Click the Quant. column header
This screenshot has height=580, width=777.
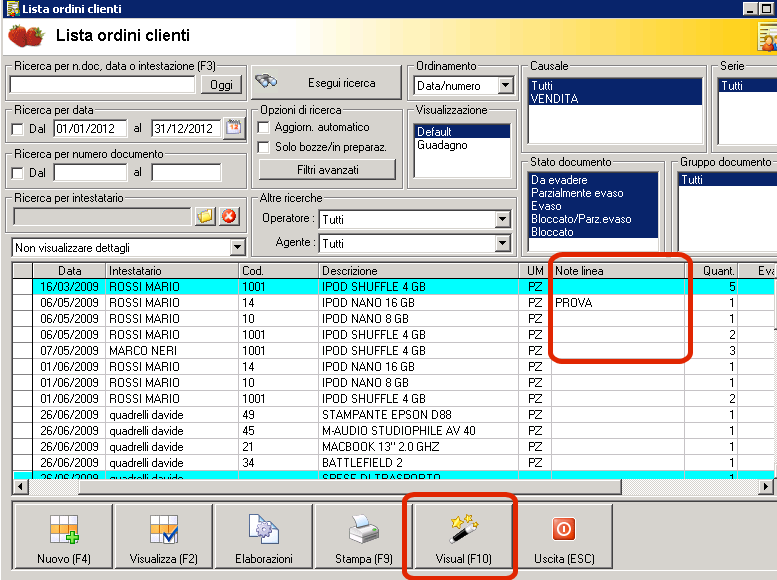tap(713, 271)
